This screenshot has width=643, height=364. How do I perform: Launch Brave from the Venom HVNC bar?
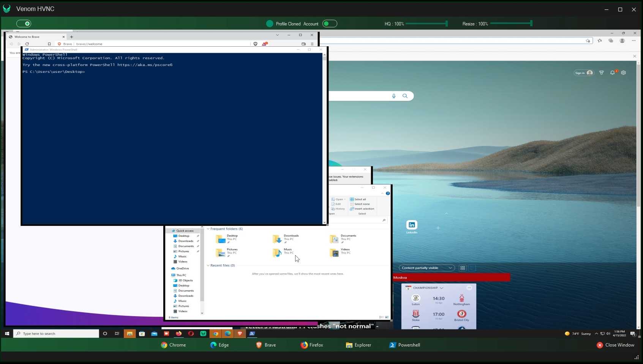(x=266, y=345)
